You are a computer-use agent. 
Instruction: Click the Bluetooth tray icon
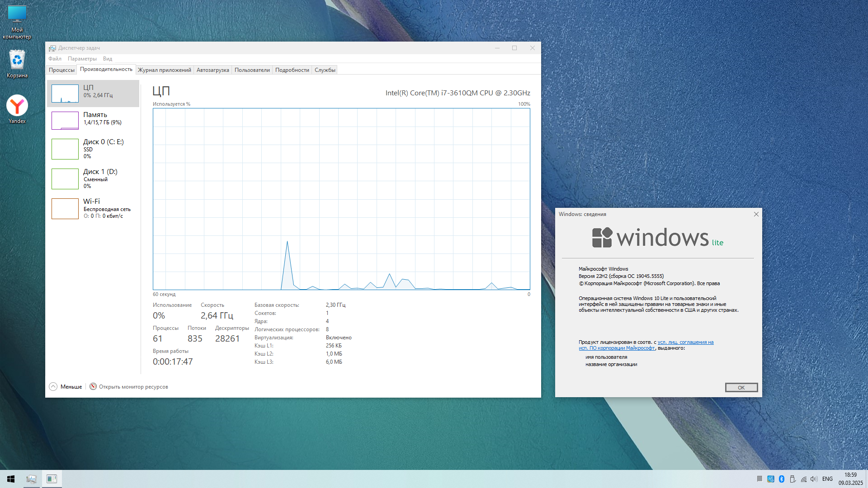(782, 479)
